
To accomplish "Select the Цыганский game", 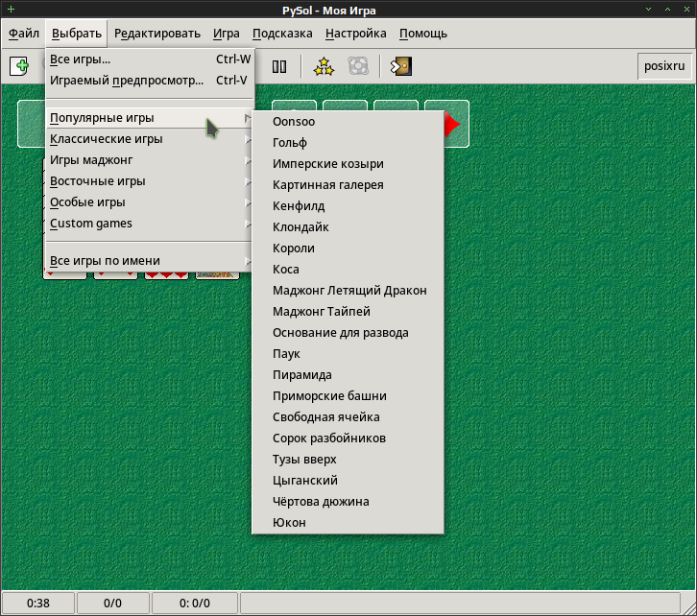I will point(348,481).
